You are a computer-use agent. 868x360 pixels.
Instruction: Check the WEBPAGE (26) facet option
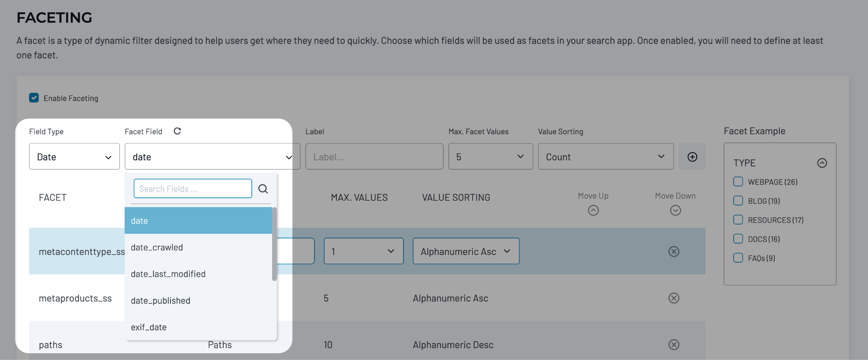[738, 182]
